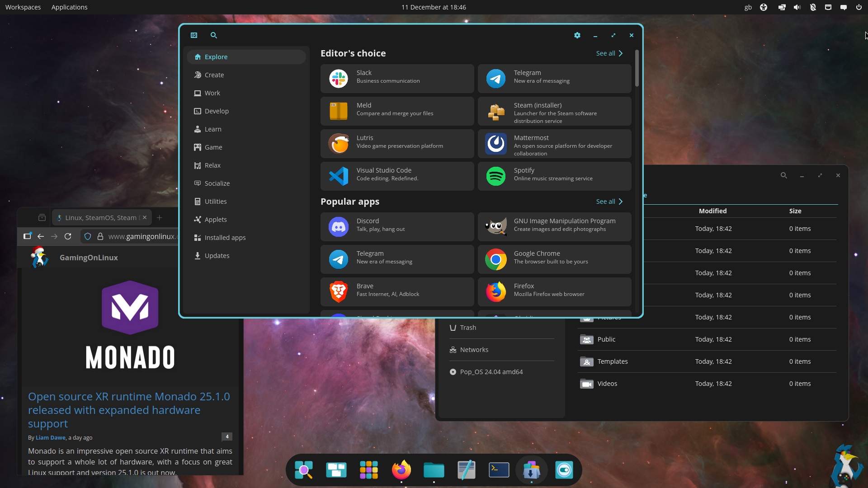This screenshot has width=868, height=488.
Task: Expand See all for Popular apps
Action: click(609, 202)
